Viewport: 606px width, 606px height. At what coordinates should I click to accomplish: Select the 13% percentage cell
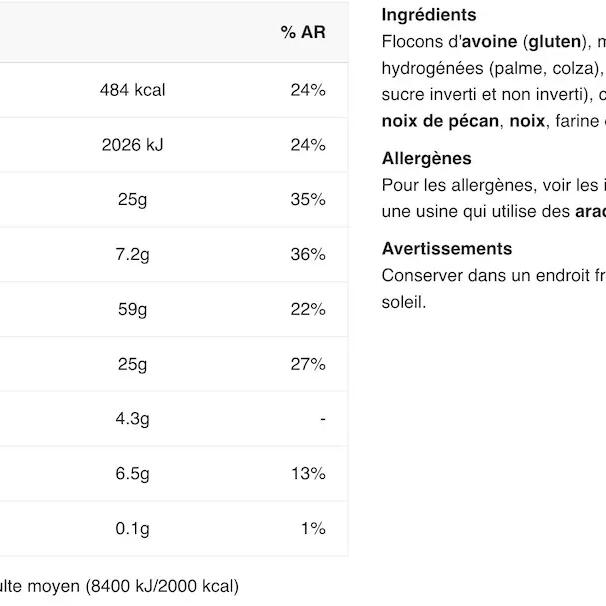(x=308, y=473)
